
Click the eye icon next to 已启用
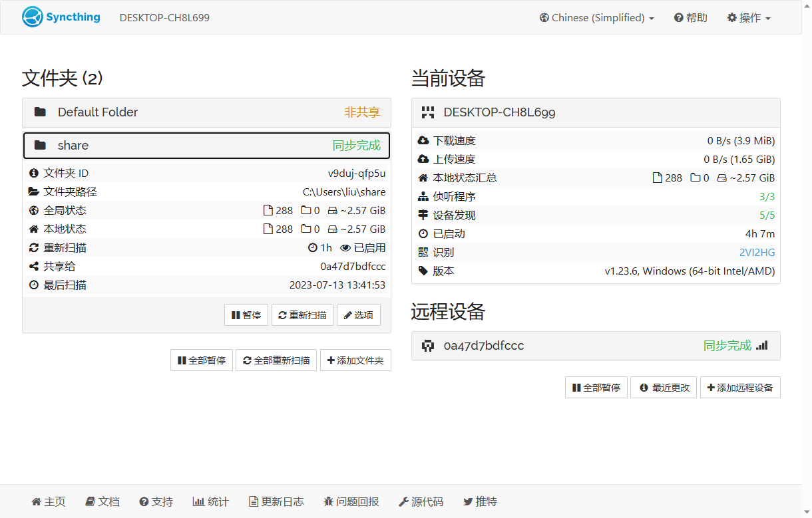345,248
